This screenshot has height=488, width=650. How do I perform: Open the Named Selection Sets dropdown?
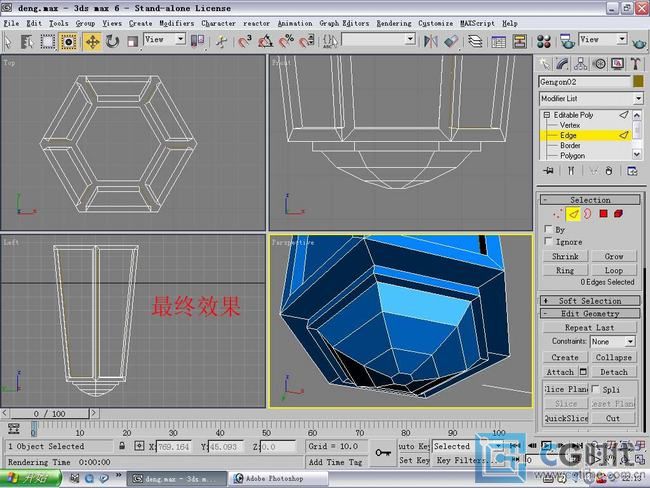(378, 40)
